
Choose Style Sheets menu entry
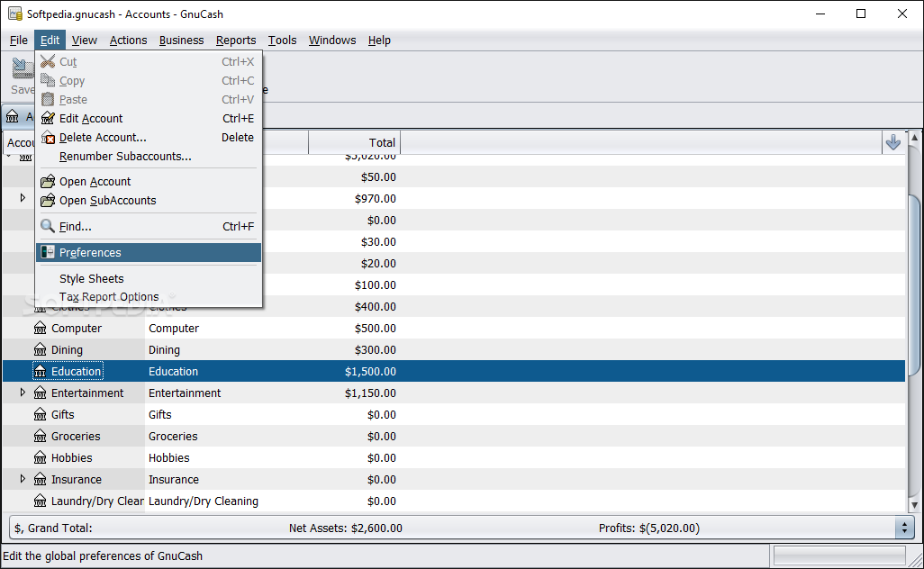tap(149, 278)
